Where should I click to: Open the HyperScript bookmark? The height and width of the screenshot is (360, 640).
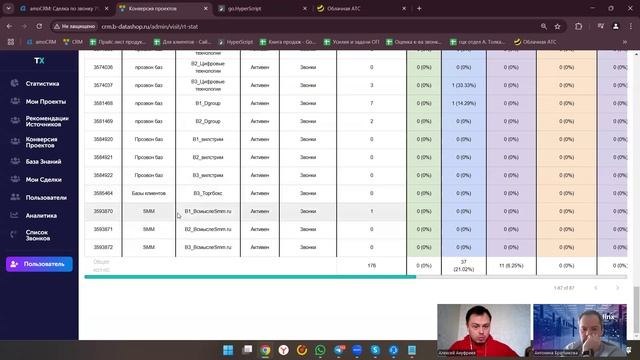236,42
